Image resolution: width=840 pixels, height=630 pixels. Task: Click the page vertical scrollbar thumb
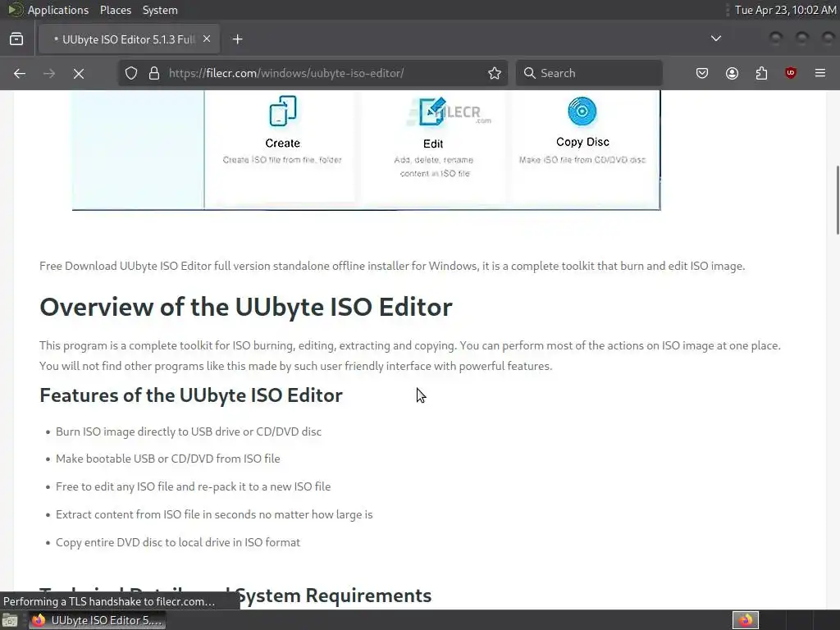pos(838,200)
